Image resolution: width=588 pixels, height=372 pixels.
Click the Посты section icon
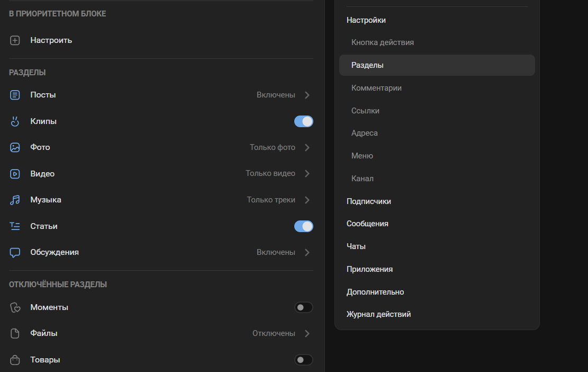click(x=15, y=95)
